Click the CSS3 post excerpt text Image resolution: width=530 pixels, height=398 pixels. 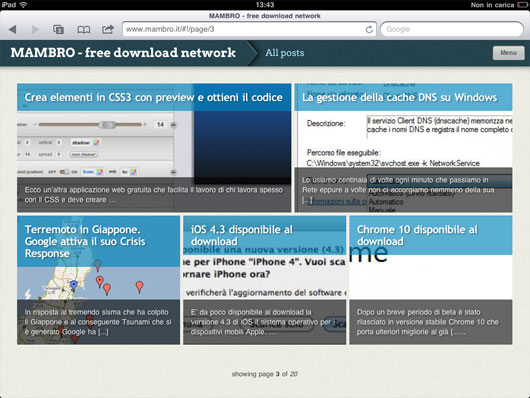[x=153, y=195]
